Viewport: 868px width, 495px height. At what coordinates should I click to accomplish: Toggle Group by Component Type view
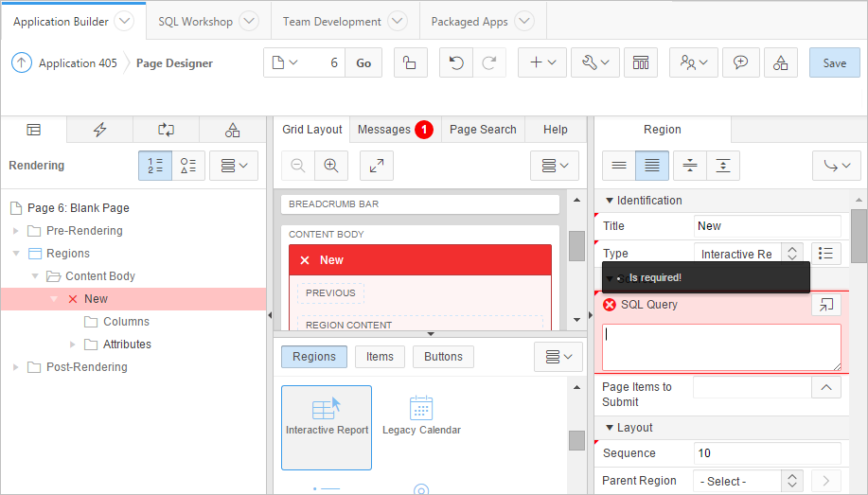[187, 166]
